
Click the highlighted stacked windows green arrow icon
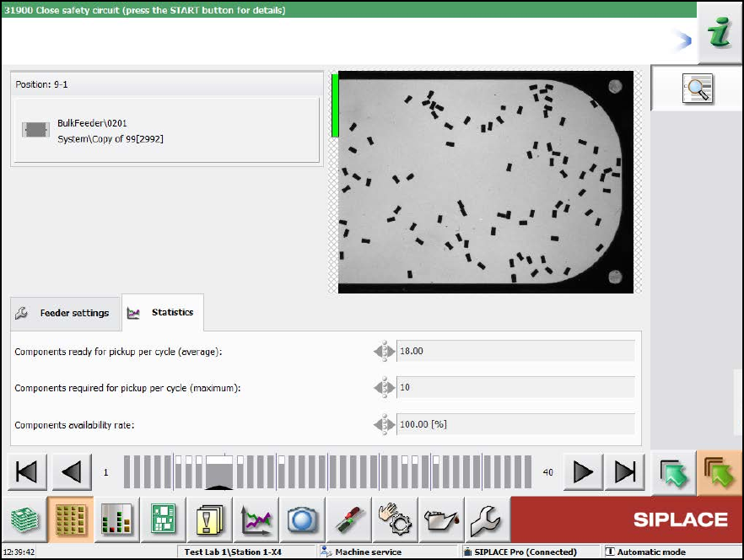click(x=720, y=472)
